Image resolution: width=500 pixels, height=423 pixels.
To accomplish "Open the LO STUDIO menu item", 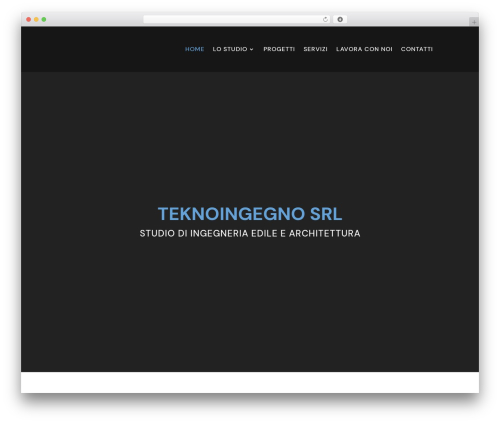I will coord(230,49).
